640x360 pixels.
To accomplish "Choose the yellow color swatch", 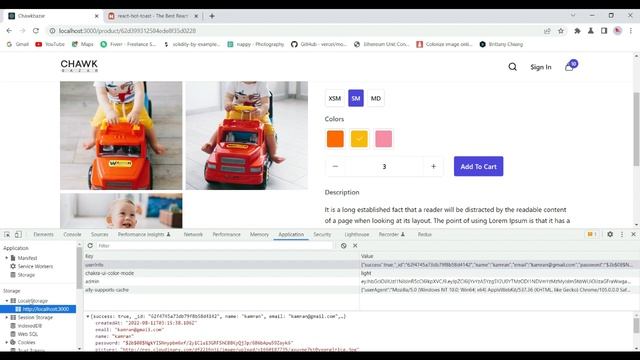I will click(359, 139).
